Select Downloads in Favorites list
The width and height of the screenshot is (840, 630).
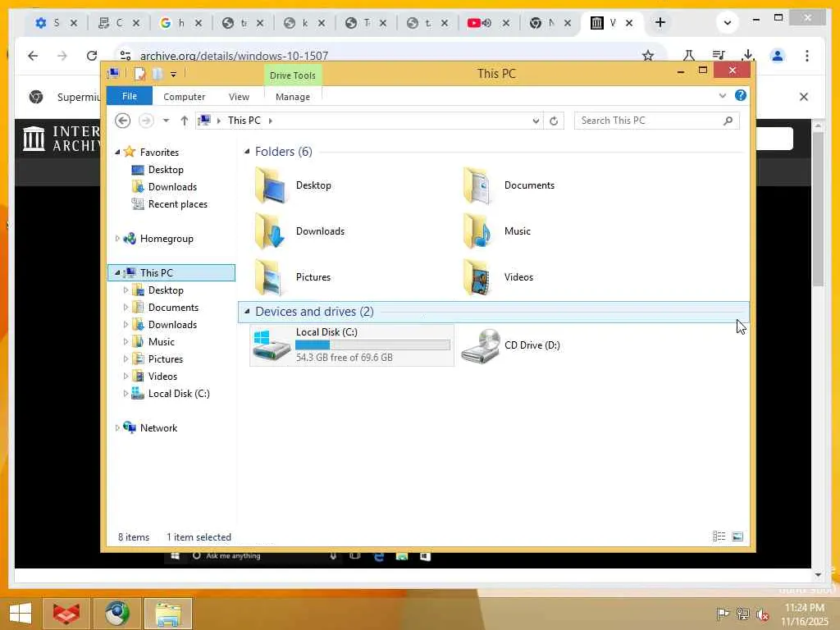tap(164, 187)
